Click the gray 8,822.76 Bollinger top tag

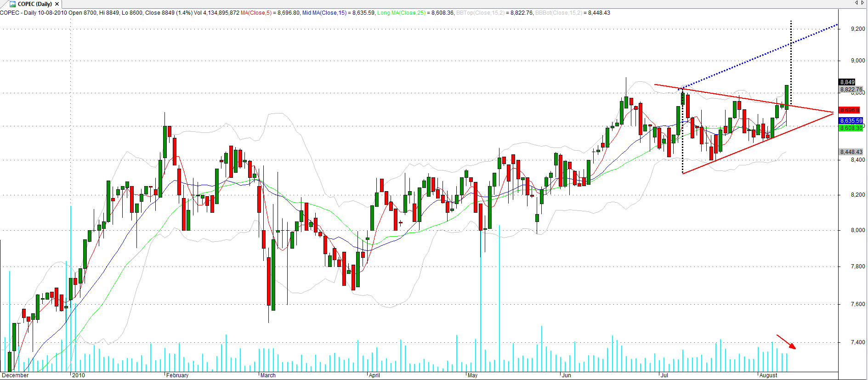851,90
